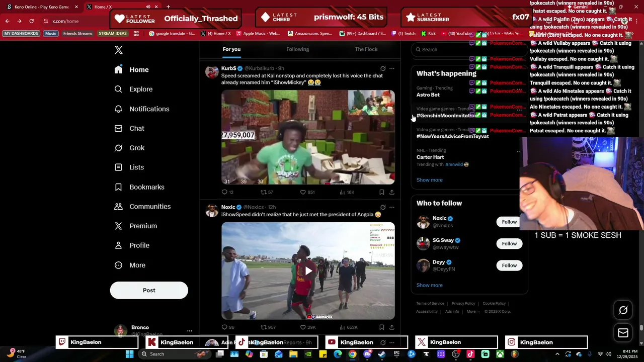Reply to Kurb$ post with 12 comments
This screenshot has height=362, width=644.
227,192
